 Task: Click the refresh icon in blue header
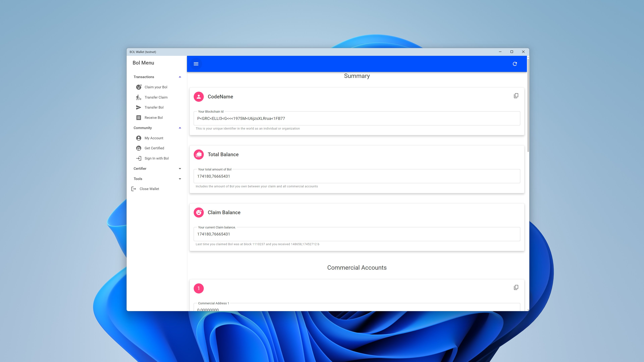pos(515,64)
